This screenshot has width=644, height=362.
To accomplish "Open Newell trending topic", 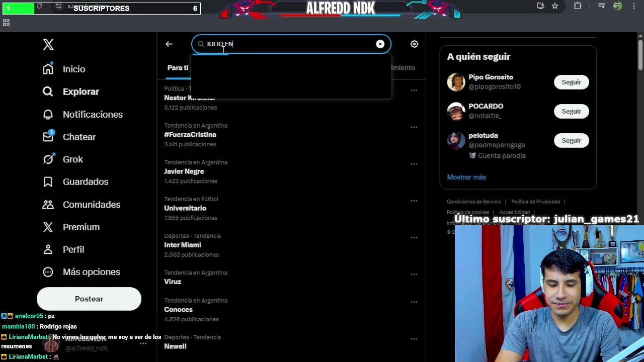I will [175, 346].
